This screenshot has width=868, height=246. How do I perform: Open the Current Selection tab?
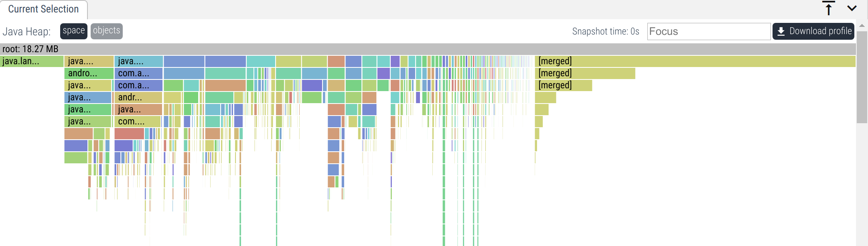[43, 9]
